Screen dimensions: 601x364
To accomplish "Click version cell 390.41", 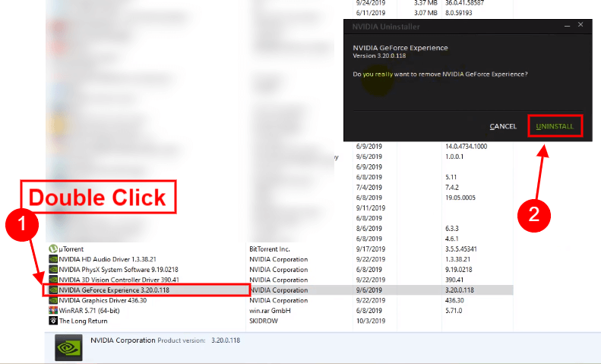I will [454, 280].
